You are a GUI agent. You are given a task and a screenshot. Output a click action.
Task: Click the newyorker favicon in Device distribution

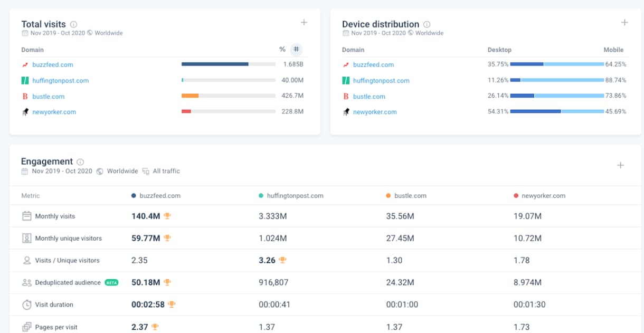pyautogui.click(x=346, y=112)
